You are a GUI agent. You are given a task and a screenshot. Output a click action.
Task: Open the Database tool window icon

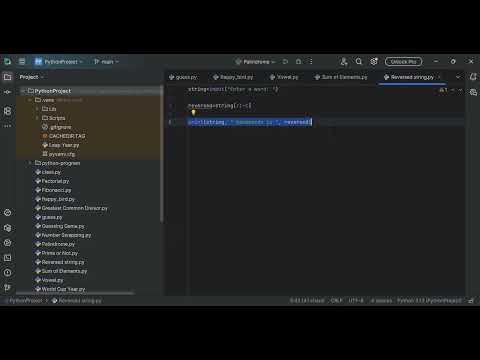point(473,92)
